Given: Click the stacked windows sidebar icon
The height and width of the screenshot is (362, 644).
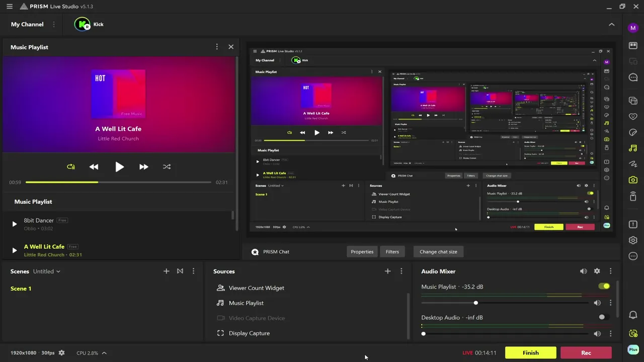Looking at the screenshot, I should coord(633,101).
